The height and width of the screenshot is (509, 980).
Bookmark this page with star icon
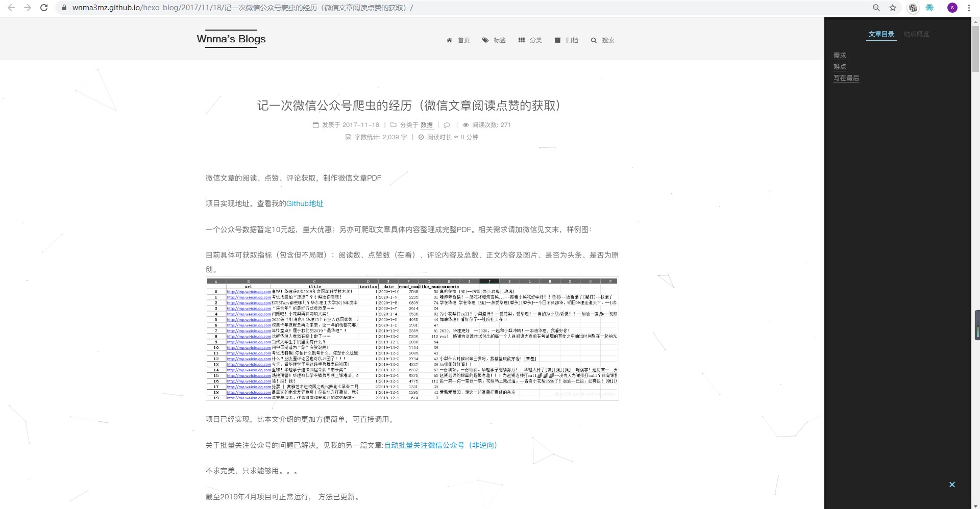tap(893, 8)
